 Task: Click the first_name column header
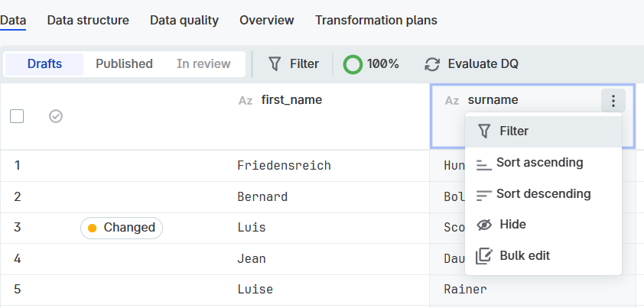click(291, 100)
